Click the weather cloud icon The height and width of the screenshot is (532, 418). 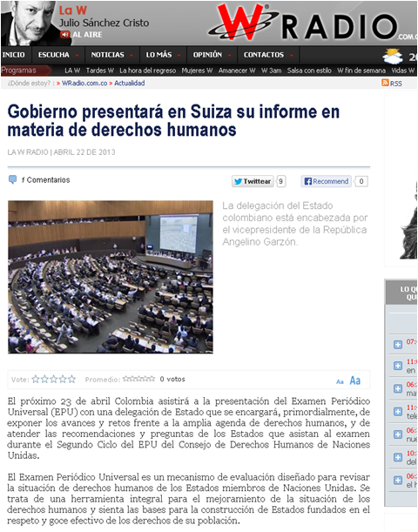tap(393, 57)
